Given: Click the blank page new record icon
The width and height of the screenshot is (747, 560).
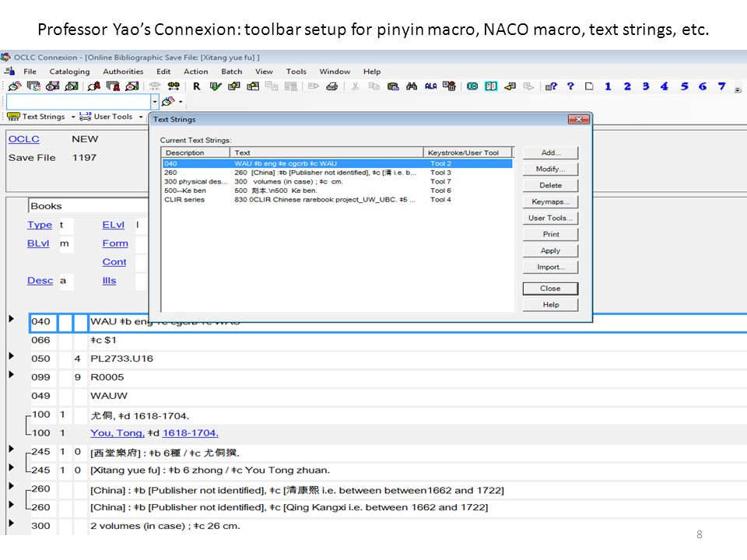Looking at the screenshot, I should (x=589, y=86).
